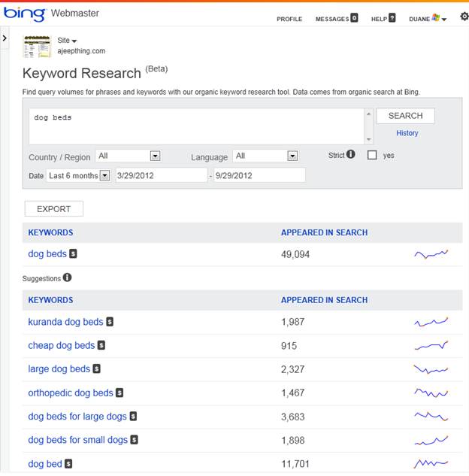Click dollar icon beside orthopedic dog beds

pos(120,393)
